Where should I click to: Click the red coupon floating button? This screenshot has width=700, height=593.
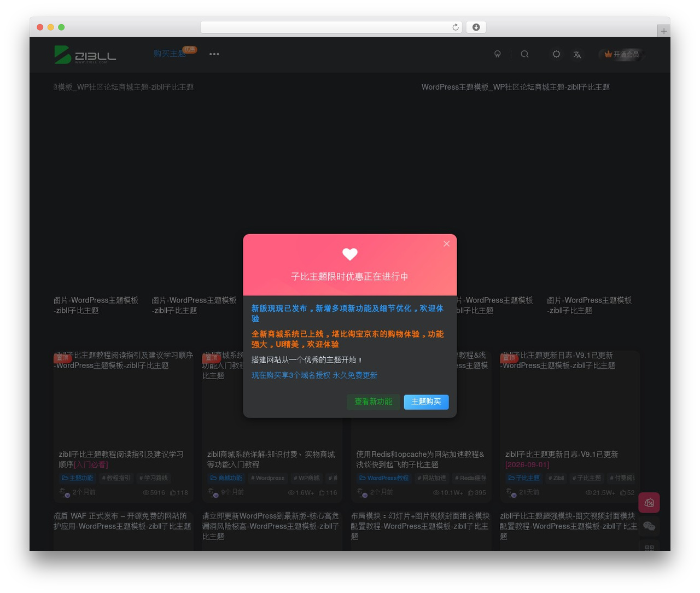pyautogui.click(x=649, y=503)
